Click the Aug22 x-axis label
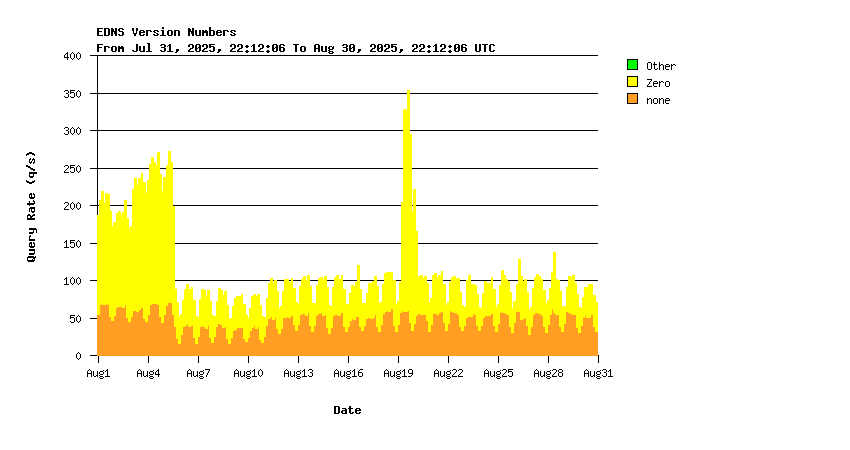This screenshot has width=850, height=450. pos(448,374)
